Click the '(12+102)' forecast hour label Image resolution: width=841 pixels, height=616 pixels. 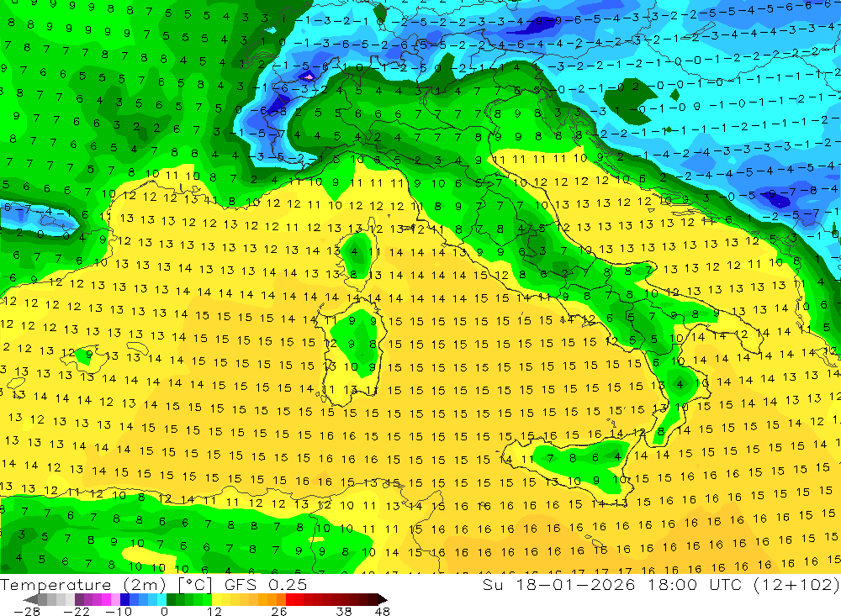[796, 585]
